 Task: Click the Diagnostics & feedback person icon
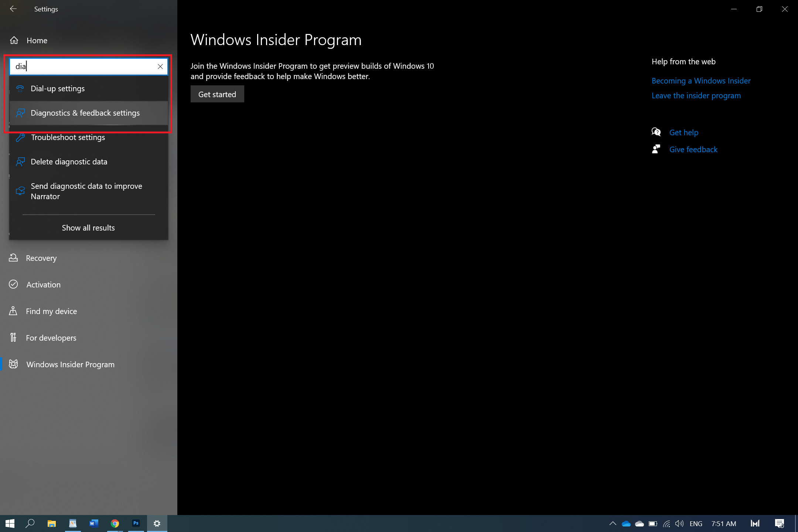tap(20, 113)
